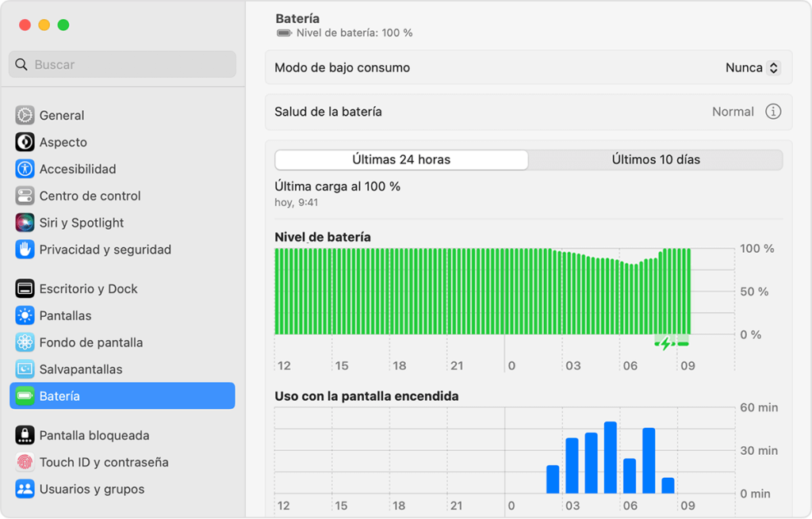Open Privacidad y seguridad pane
This screenshot has width=812, height=519.
pos(105,250)
